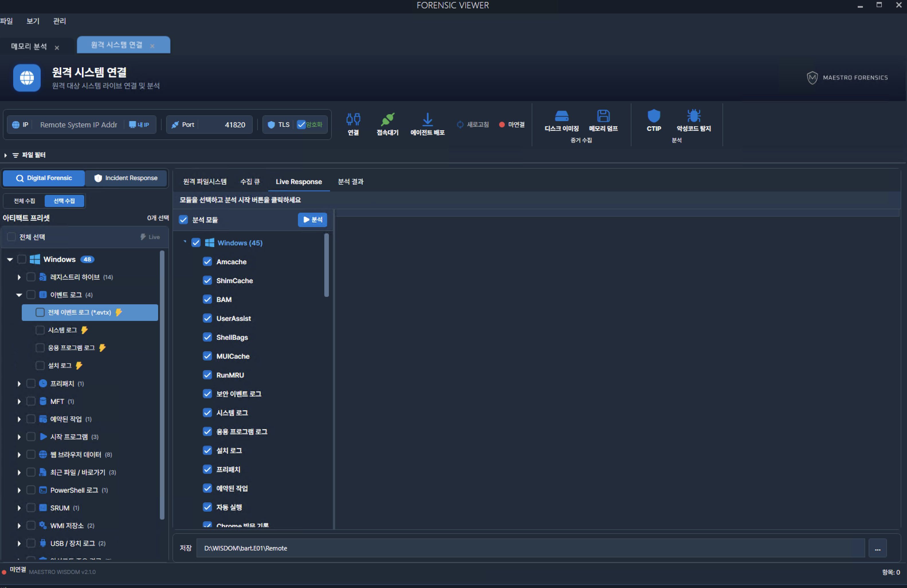Viewport: 907px width, 588px height.
Task: Click the 새로고침 refresh icon
Action: 460,125
